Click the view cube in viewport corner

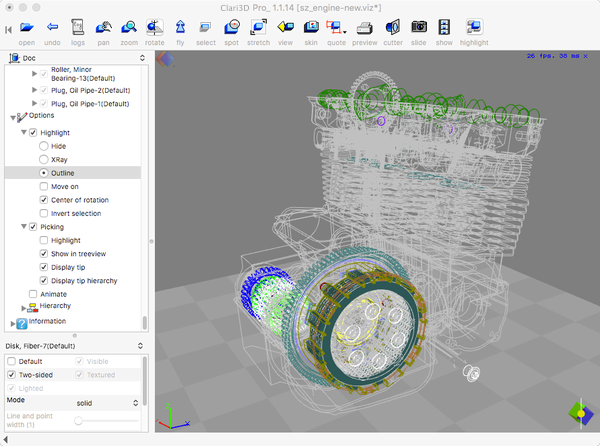tap(581, 414)
